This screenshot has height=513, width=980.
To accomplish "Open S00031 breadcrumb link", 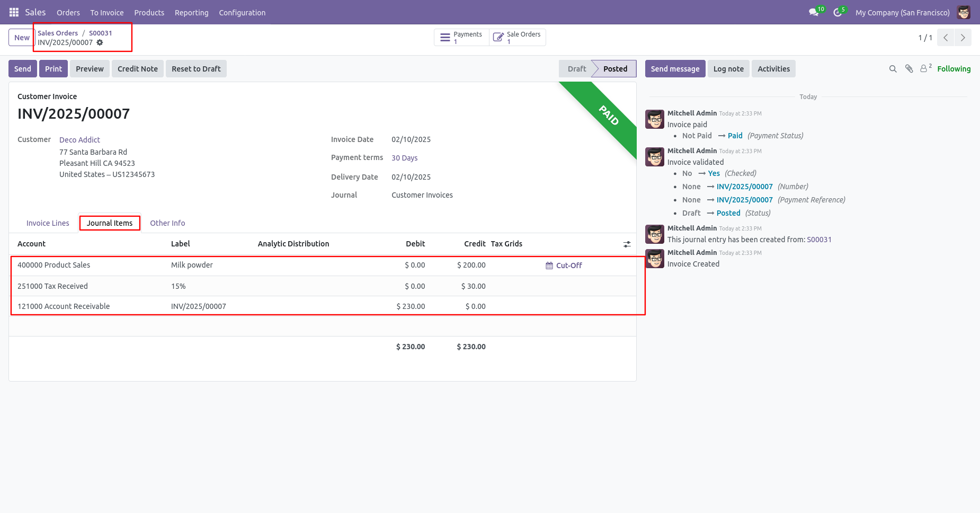I will (x=101, y=33).
